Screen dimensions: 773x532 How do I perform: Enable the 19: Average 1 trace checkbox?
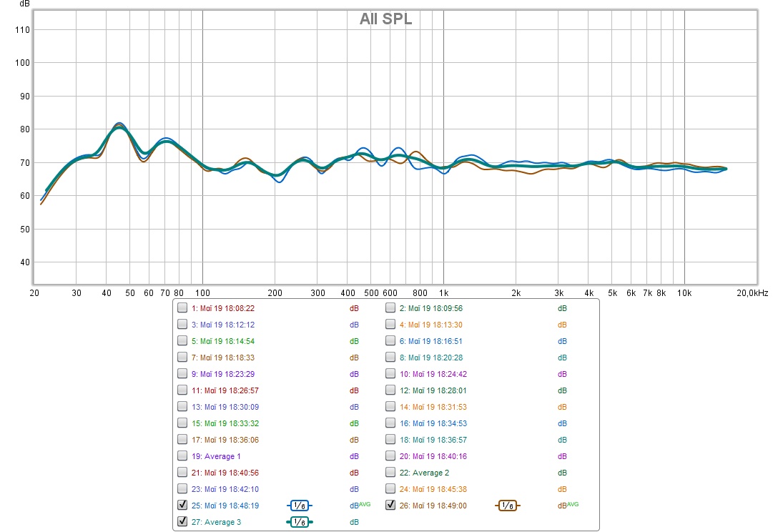[x=182, y=456]
